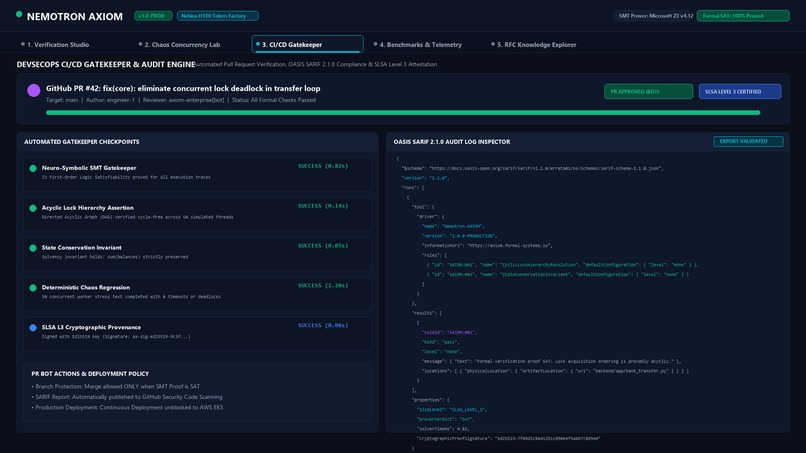Click SUCCESS (0.05s) status text
806x453 pixels.
323,246
